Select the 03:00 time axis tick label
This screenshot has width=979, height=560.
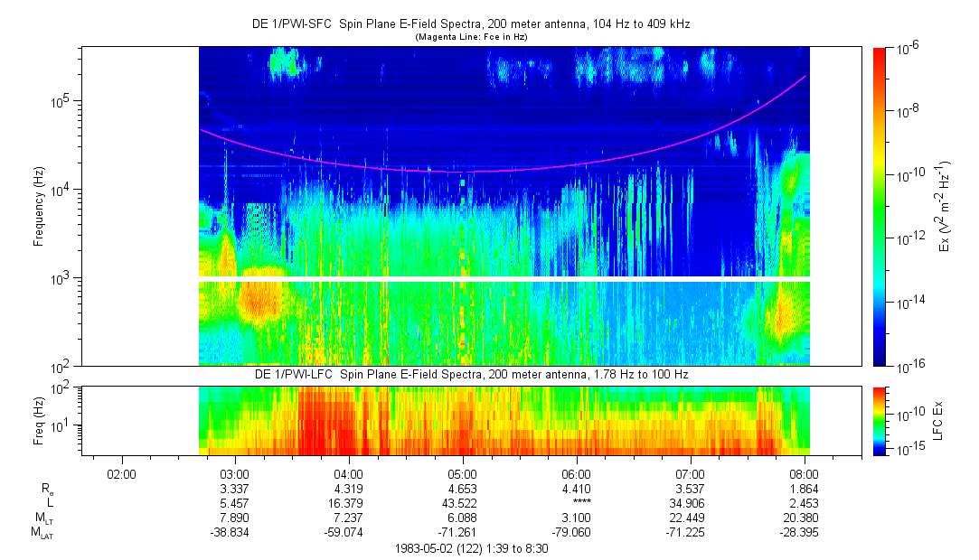coord(235,473)
